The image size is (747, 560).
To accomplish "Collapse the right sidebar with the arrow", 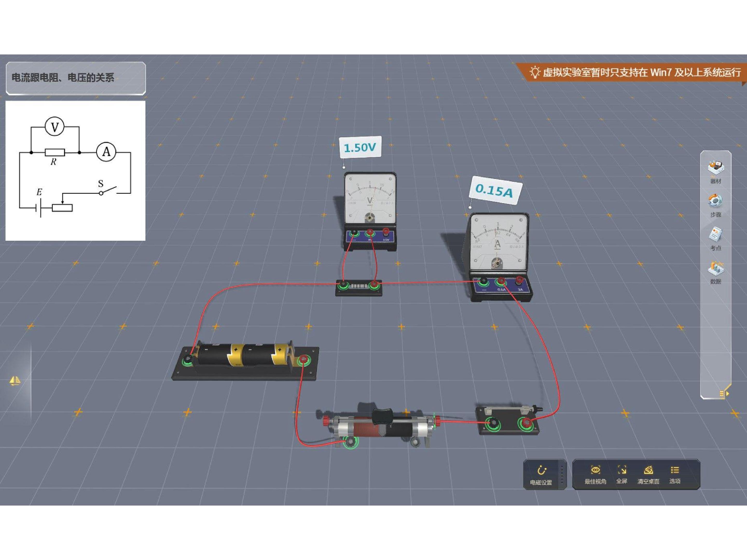I will (724, 394).
